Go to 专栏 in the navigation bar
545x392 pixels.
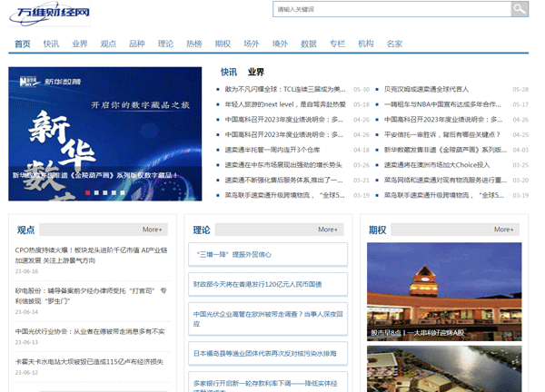point(337,44)
